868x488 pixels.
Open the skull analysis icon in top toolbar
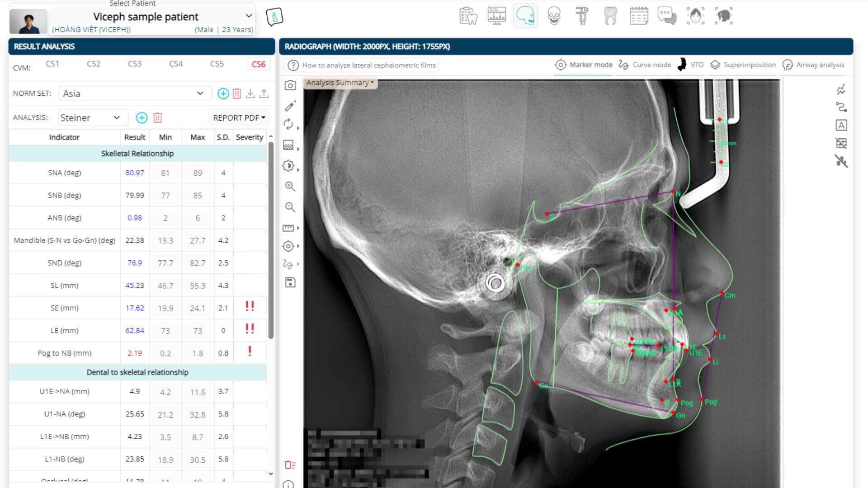pos(554,16)
